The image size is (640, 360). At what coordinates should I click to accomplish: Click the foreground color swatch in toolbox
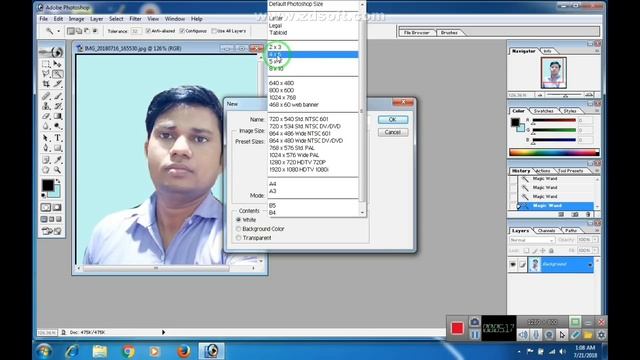pyautogui.click(x=47, y=185)
